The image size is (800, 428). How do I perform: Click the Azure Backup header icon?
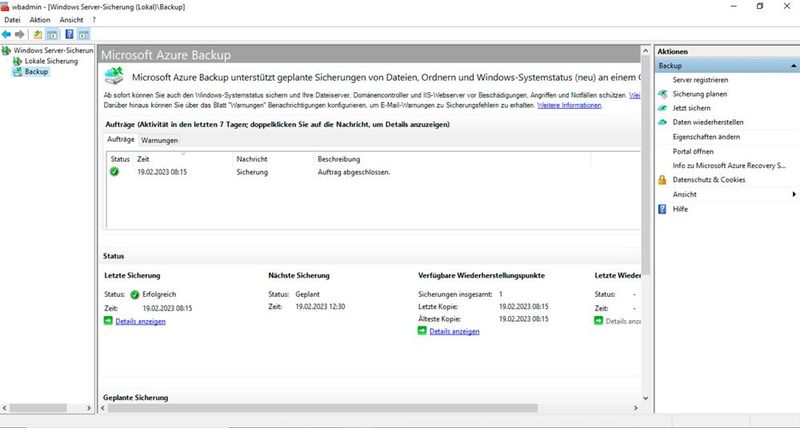coord(114,75)
